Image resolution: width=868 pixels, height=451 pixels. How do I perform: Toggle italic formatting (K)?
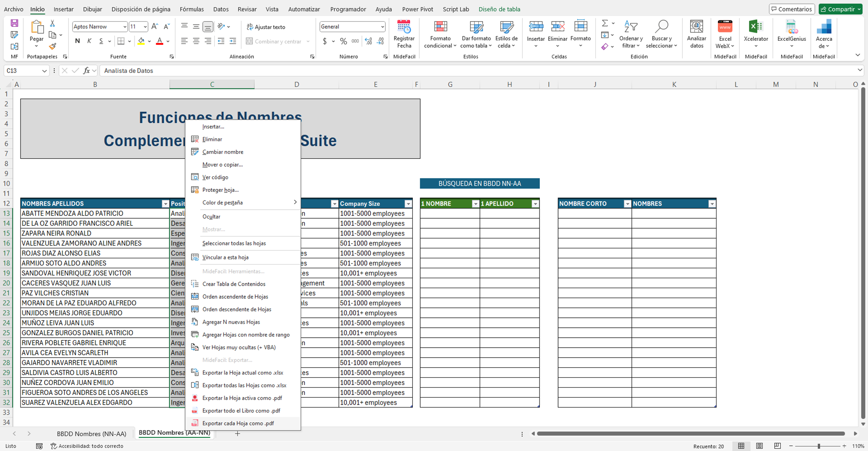coord(89,41)
